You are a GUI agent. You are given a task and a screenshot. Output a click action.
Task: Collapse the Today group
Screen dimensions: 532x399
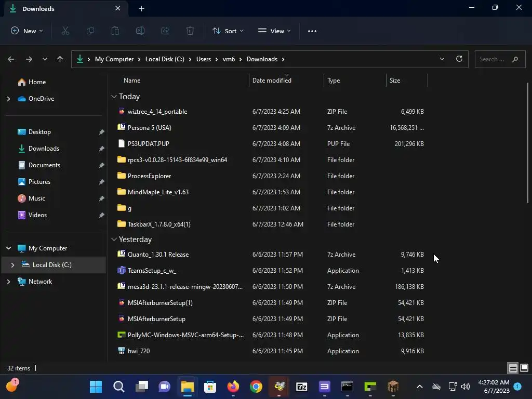(114, 97)
